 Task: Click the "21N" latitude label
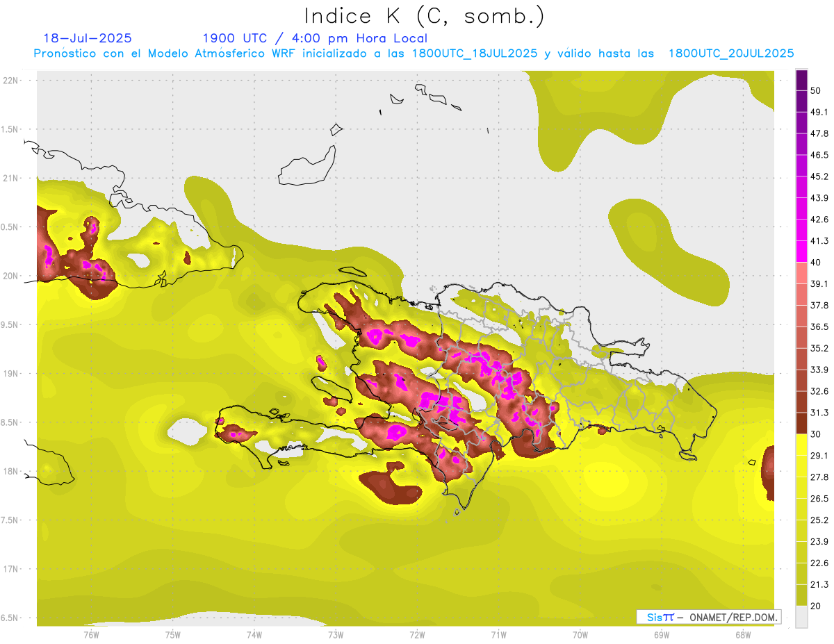coord(12,179)
